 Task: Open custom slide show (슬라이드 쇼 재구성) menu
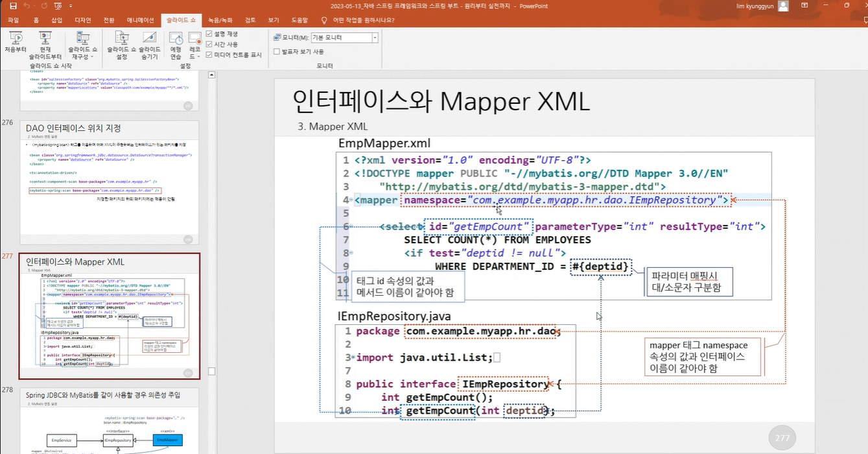pos(83,45)
